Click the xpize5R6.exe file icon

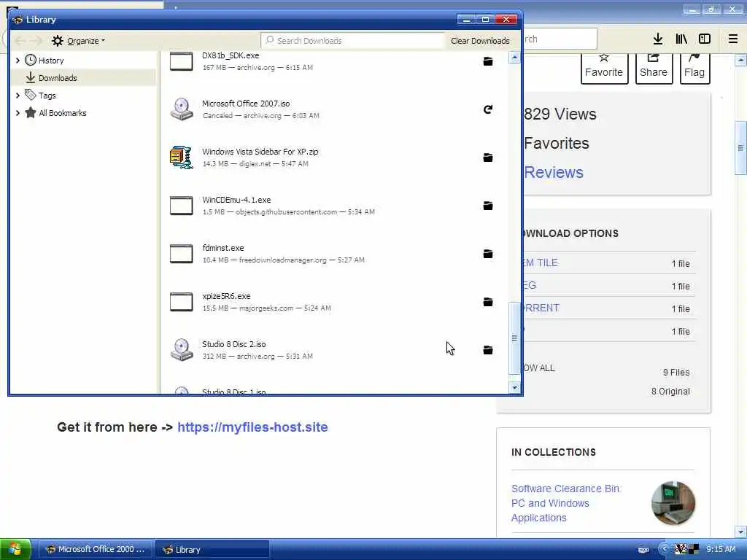click(182, 302)
